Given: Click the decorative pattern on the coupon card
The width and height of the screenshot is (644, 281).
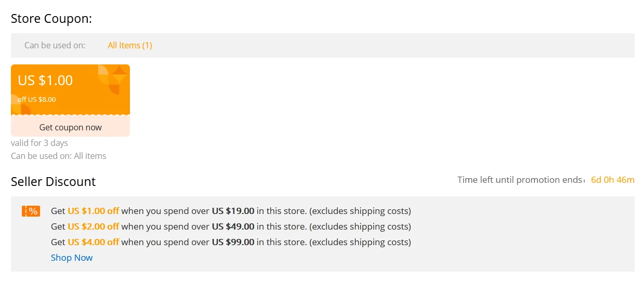Looking at the screenshot, I should point(113,79).
